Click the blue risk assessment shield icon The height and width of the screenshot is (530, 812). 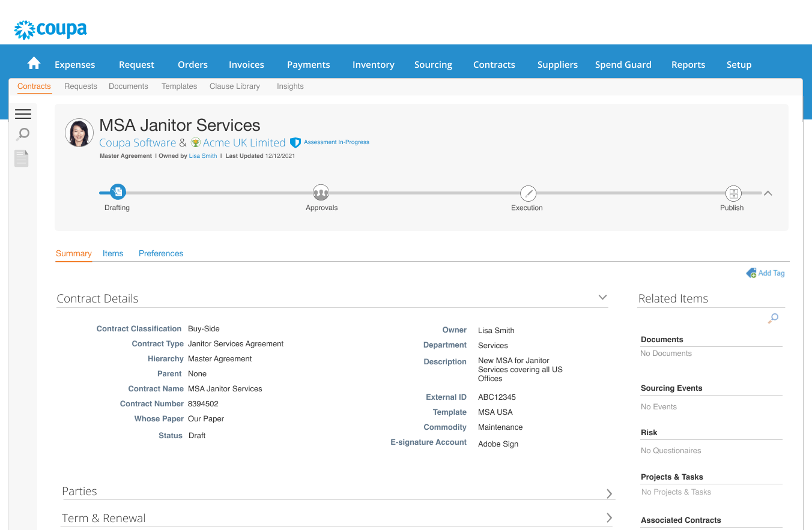click(295, 143)
